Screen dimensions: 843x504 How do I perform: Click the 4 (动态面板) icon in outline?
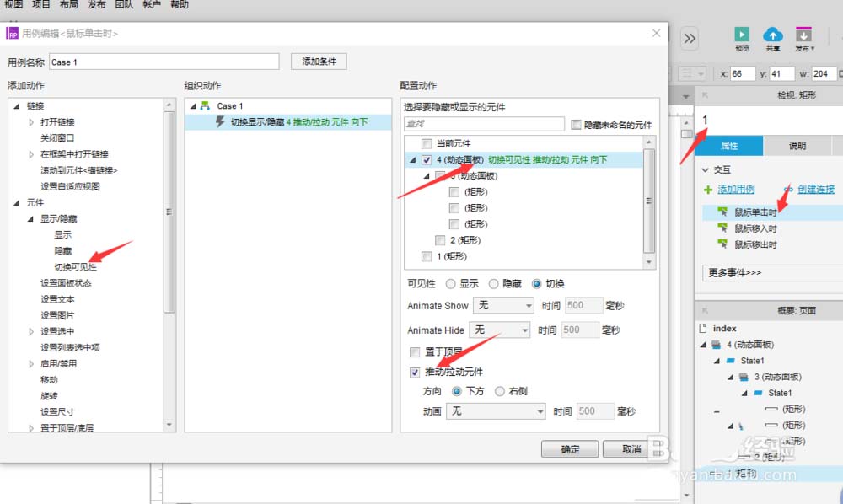point(716,345)
